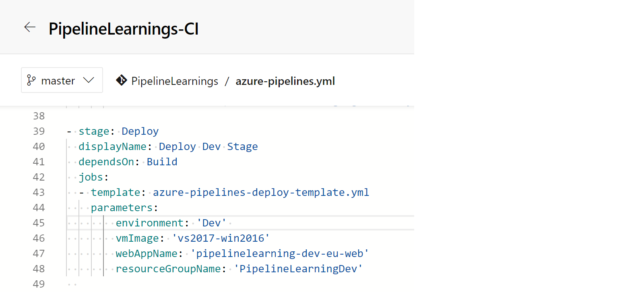Click the PipelineLearnings-CI page title
The image size is (644, 294).
pyautogui.click(x=124, y=29)
